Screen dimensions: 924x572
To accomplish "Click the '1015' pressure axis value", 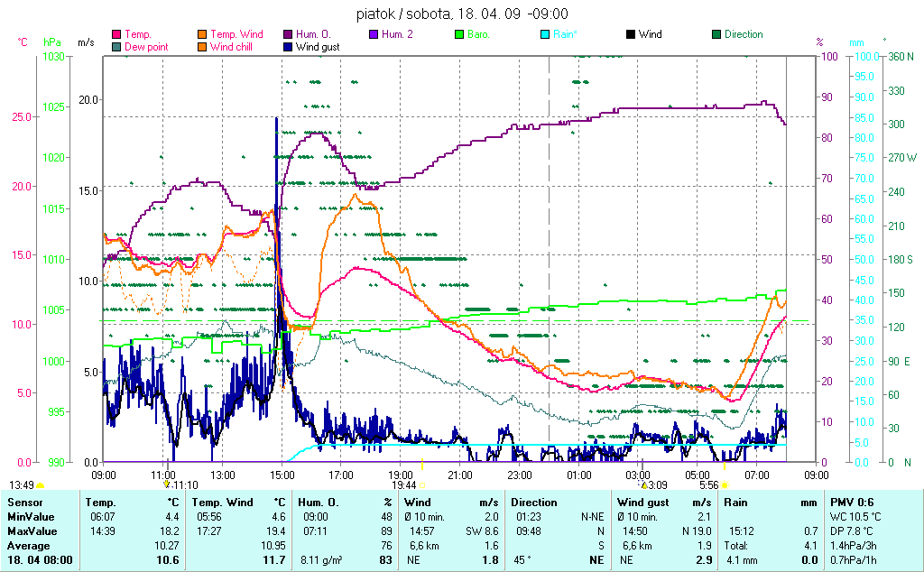I will pos(53,208).
